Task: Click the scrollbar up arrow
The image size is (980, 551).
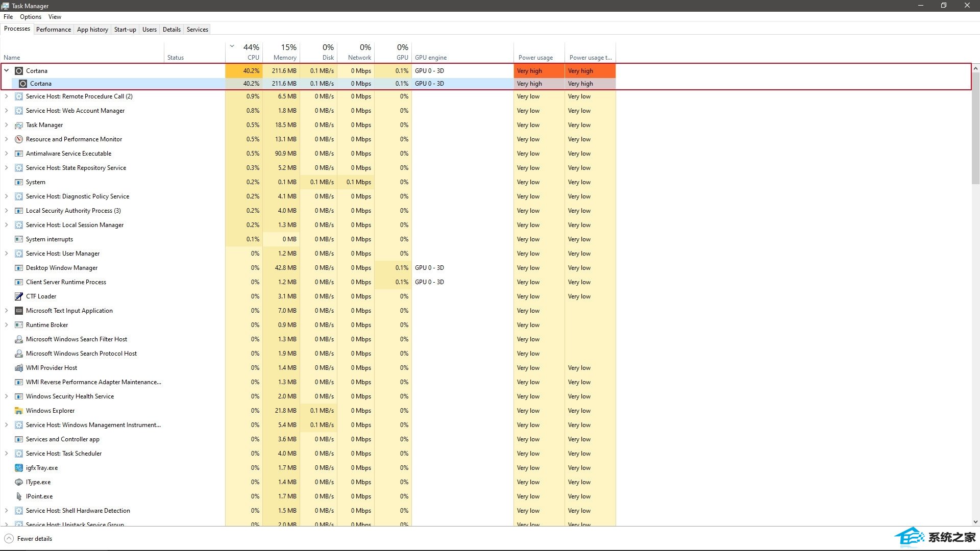Action: point(975,68)
